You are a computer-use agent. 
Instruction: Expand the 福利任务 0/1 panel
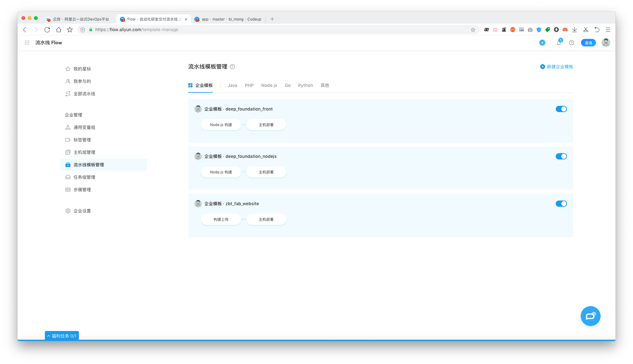click(x=62, y=336)
